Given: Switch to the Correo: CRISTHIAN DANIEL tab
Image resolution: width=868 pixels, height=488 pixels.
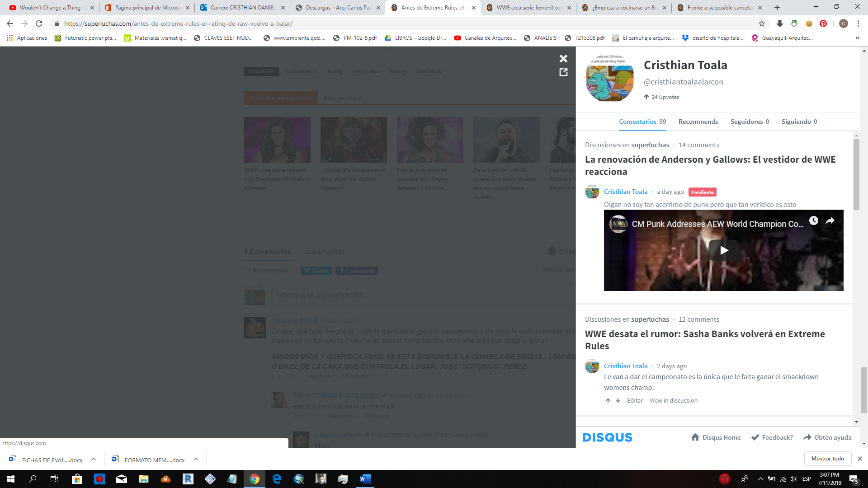Looking at the screenshot, I should (242, 8).
